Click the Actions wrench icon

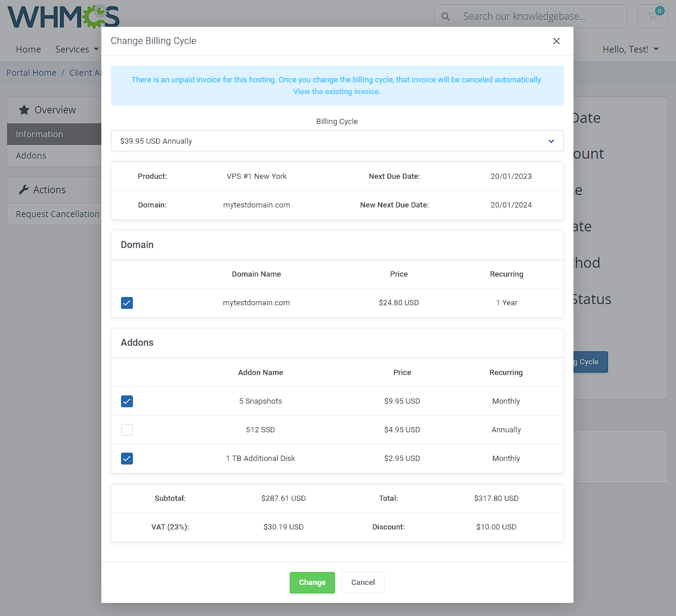(24, 190)
